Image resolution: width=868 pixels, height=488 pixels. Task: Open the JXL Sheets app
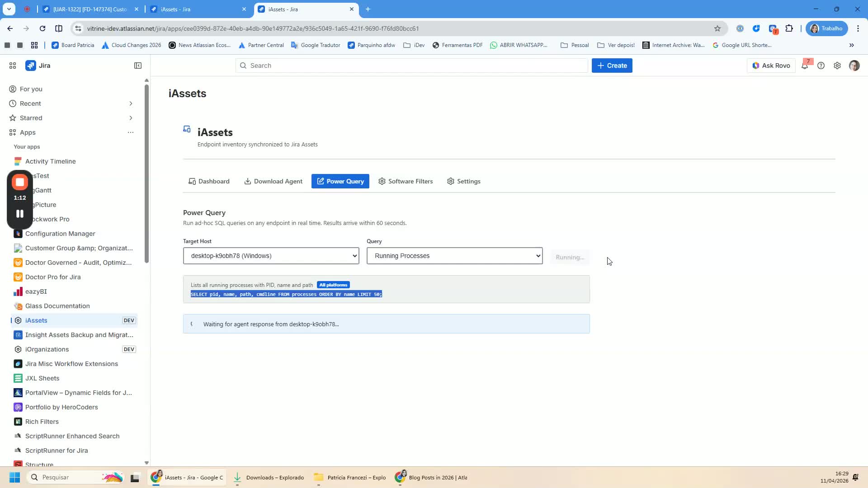(42, 378)
